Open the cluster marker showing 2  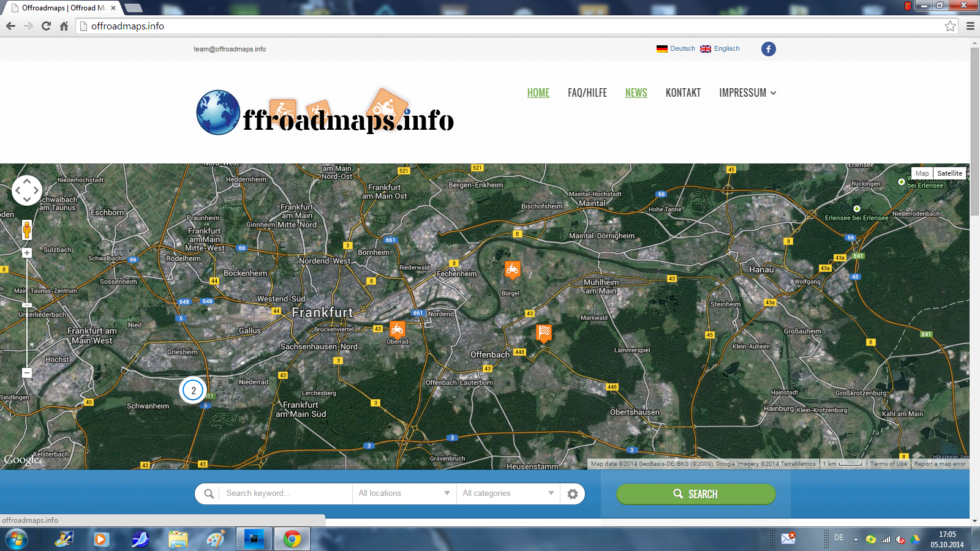(x=194, y=390)
